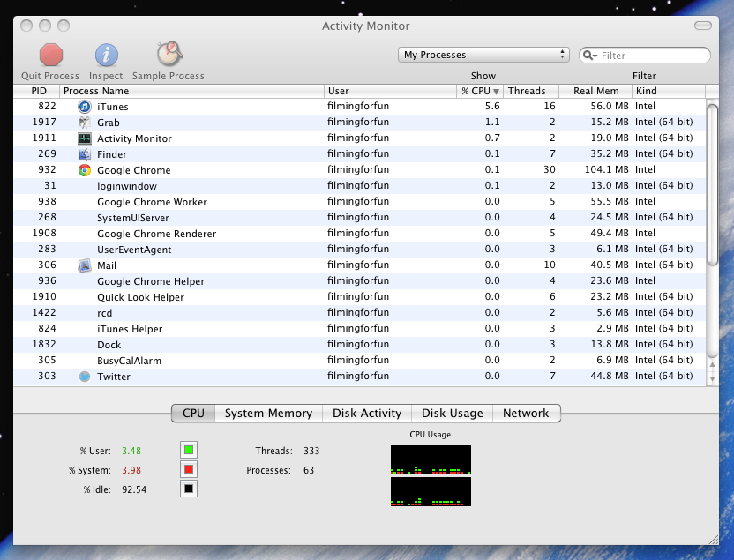Click the % User value 3.48
This screenshot has height=560, width=734.
point(131,451)
